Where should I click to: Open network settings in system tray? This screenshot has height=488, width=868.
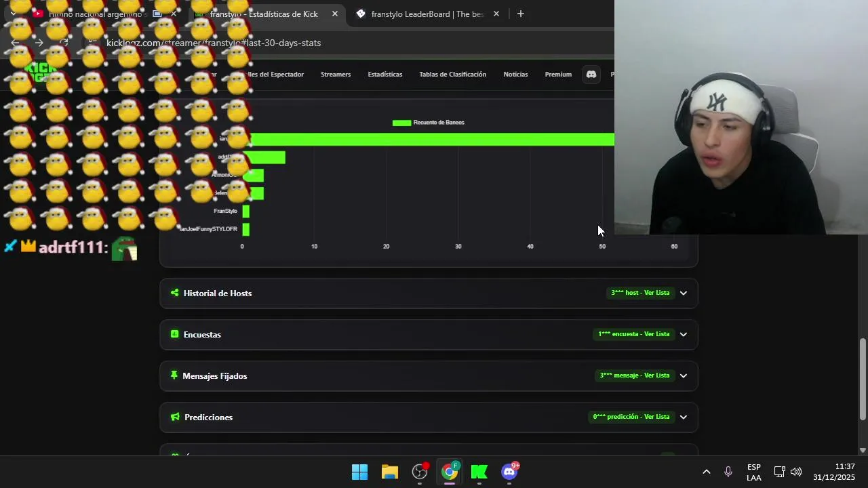pyautogui.click(x=780, y=472)
